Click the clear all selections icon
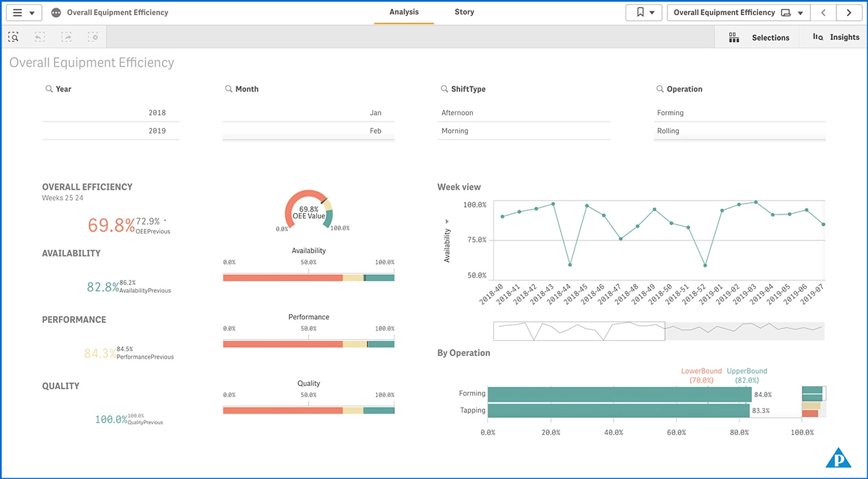 tap(93, 37)
